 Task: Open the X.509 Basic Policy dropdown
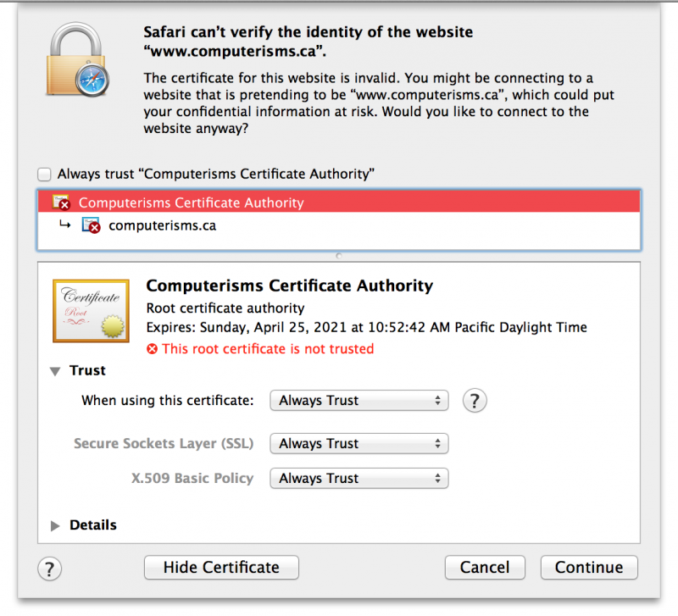pos(358,479)
